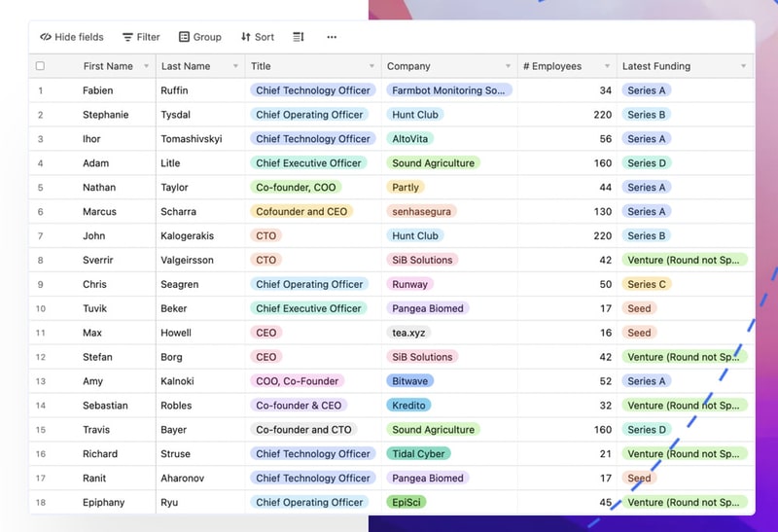Expand the Last Name column dropdown
Screen dimensions: 778x532
click(235, 66)
